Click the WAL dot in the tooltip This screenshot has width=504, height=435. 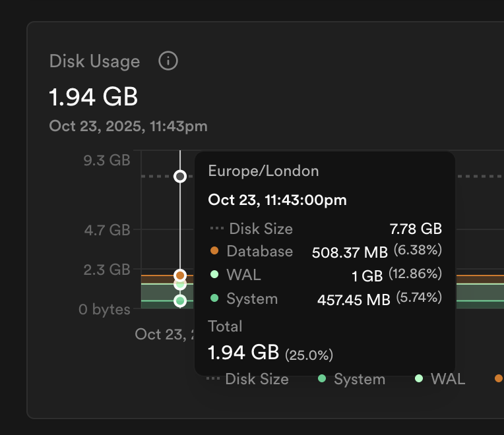click(x=214, y=275)
